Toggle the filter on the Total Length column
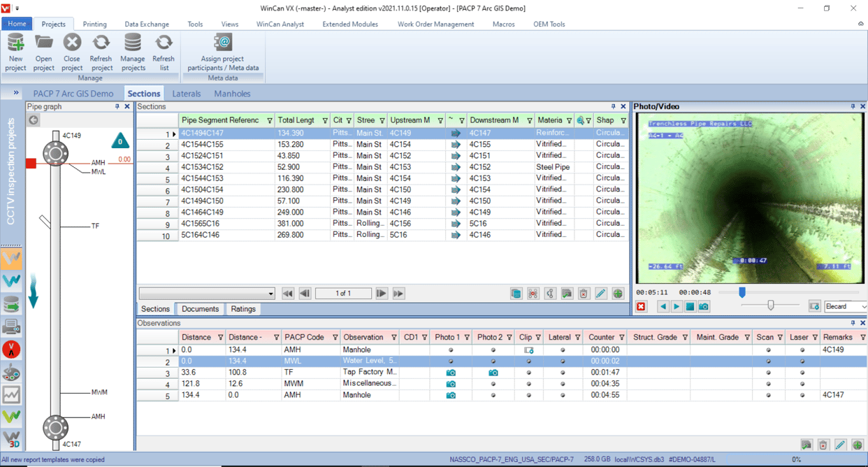This screenshot has height=467, width=868. [325, 120]
